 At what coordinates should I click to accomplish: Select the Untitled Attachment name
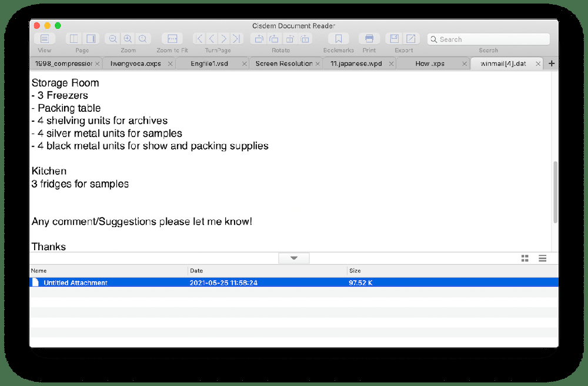tap(75, 282)
